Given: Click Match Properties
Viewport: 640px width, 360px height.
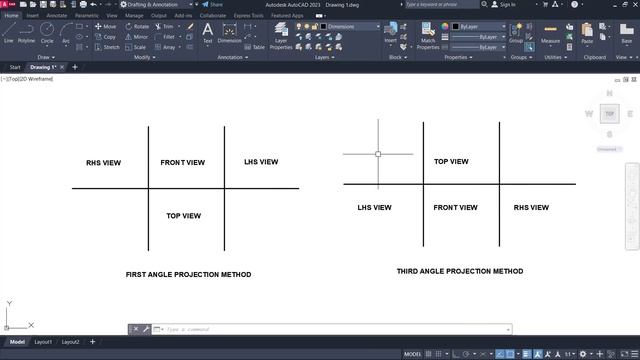Looking at the screenshot, I should pos(428,36).
